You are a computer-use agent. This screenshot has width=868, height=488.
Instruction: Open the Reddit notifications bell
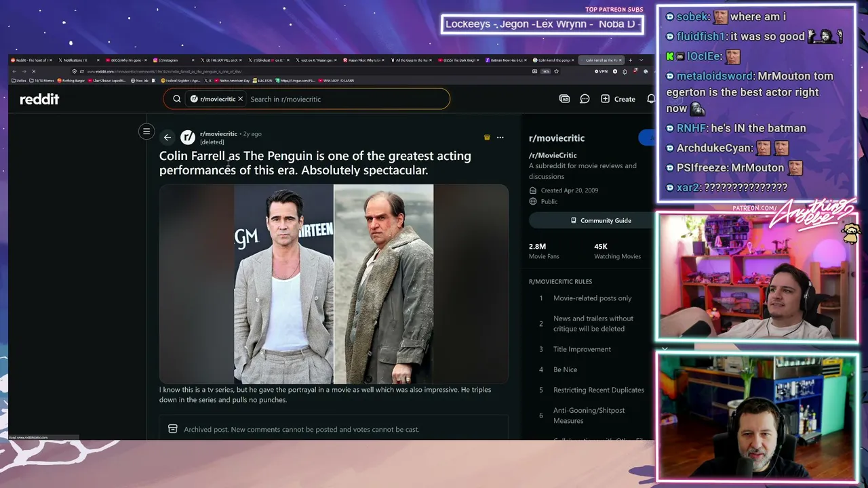(x=651, y=99)
